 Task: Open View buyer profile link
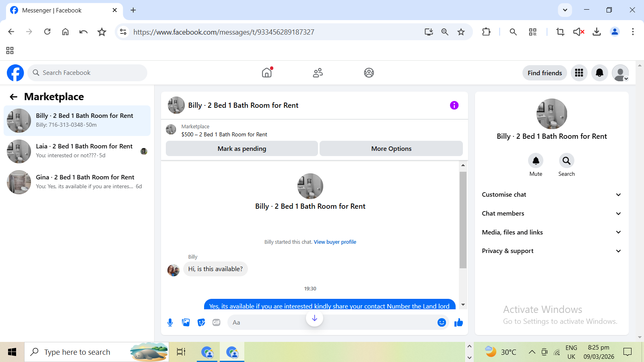click(x=335, y=242)
